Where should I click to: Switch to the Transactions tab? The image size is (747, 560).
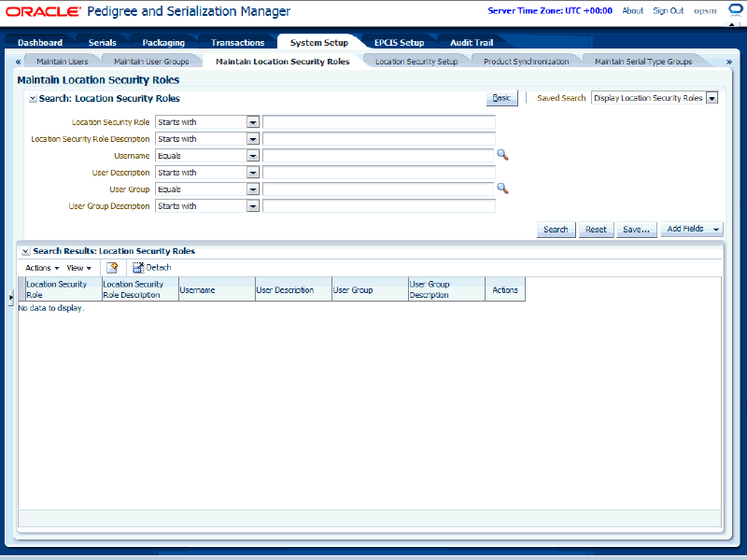tap(238, 42)
